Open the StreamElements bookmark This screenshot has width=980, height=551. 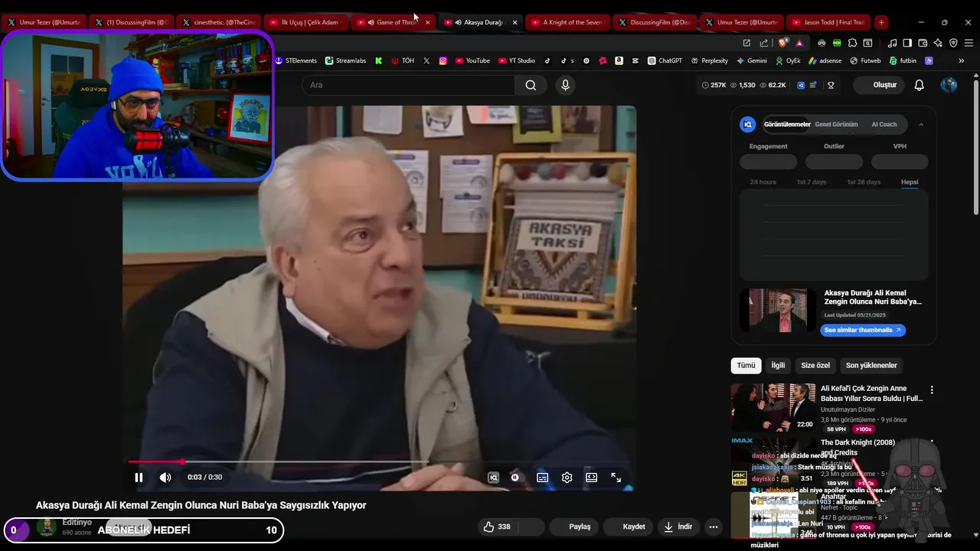[x=296, y=60]
